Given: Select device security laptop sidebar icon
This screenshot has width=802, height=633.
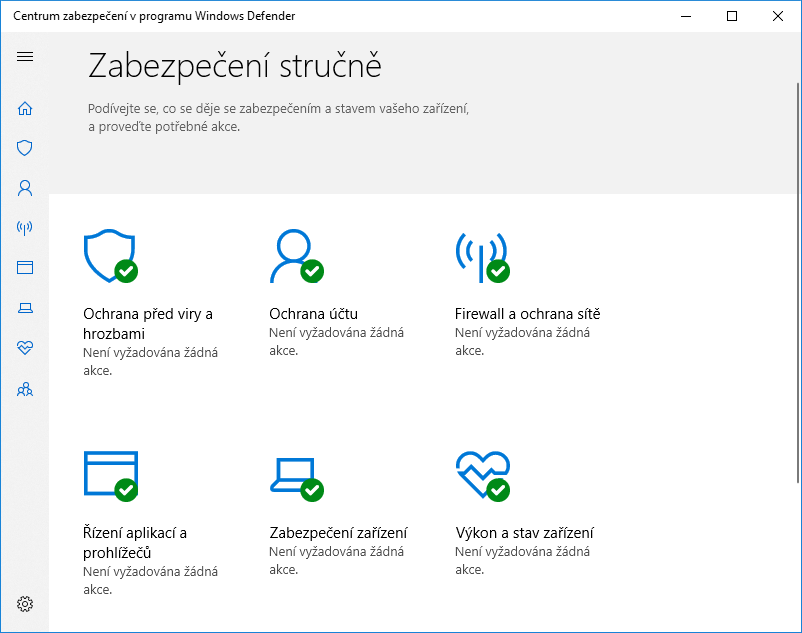Looking at the screenshot, I should click(x=25, y=308).
